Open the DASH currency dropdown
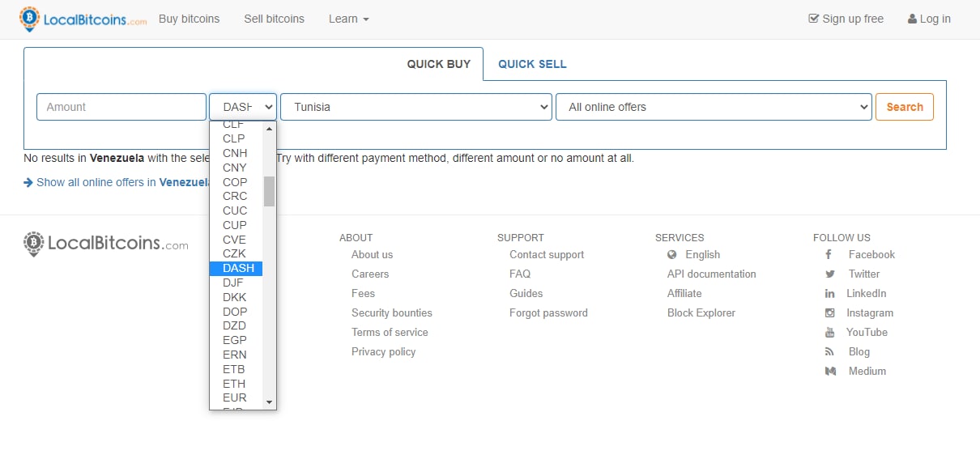The width and height of the screenshot is (980, 476). (243, 107)
